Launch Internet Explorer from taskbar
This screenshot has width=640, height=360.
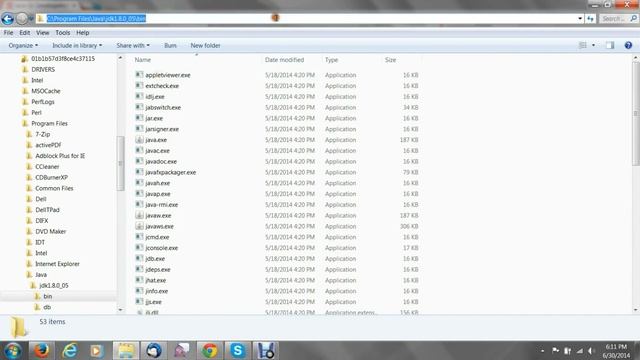(x=70, y=351)
